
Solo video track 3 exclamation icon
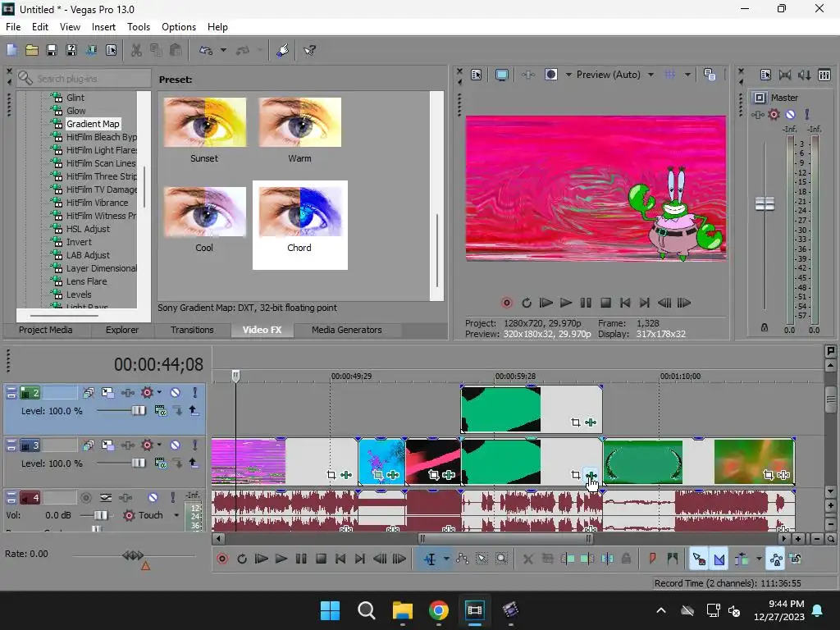click(195, 445)
